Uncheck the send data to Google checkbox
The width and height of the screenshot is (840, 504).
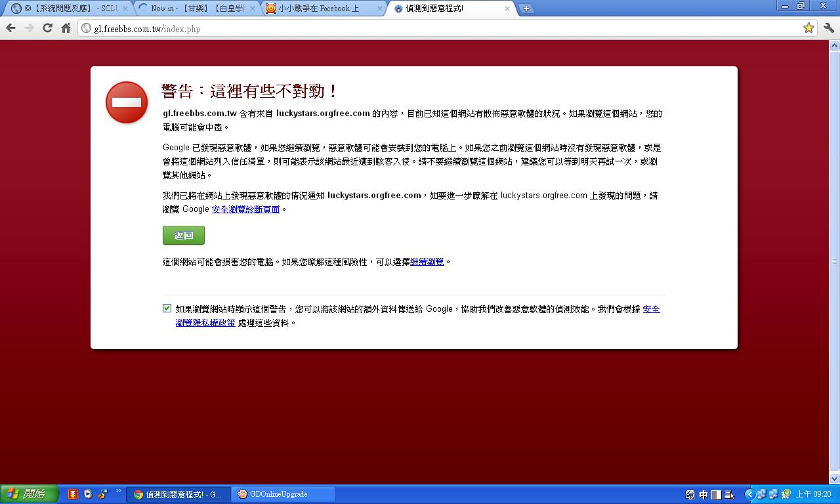pos(167,308)
